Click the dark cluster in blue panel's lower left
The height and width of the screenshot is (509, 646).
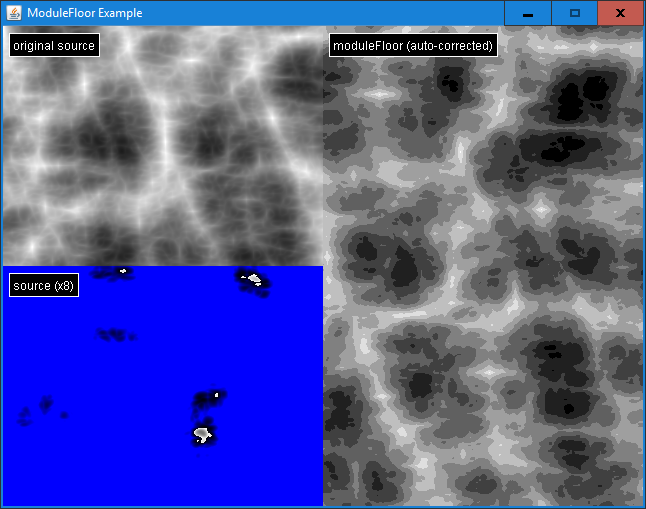(45, 404)
